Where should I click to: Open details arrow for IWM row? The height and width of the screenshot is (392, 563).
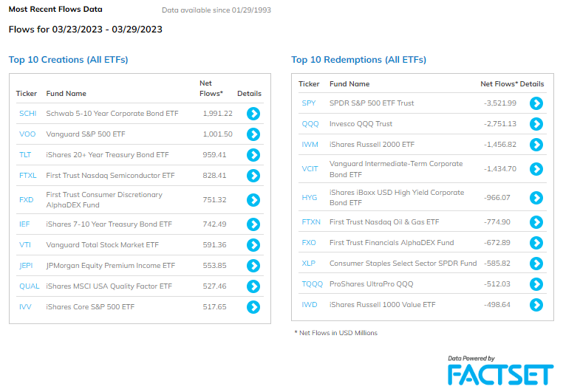click(536, 145)
